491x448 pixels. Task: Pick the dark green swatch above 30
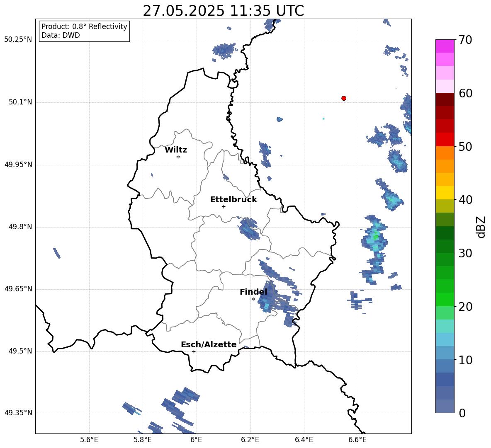click(x=445, y=246)
